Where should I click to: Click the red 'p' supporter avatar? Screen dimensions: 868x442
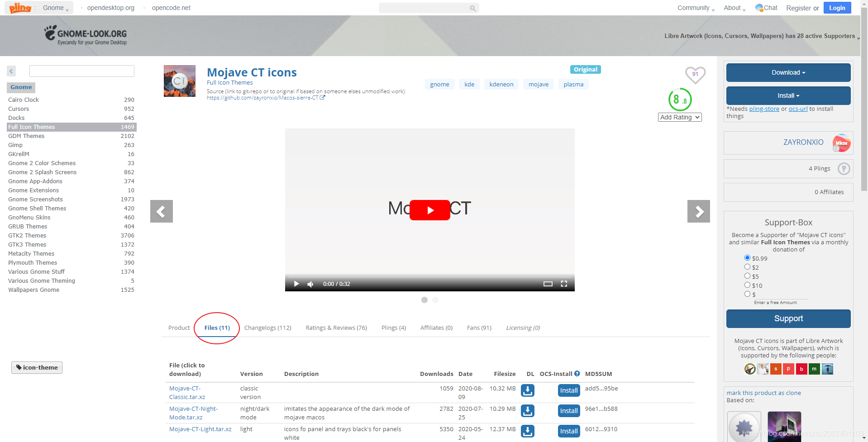pyautogui.click(x=788, y=369)
